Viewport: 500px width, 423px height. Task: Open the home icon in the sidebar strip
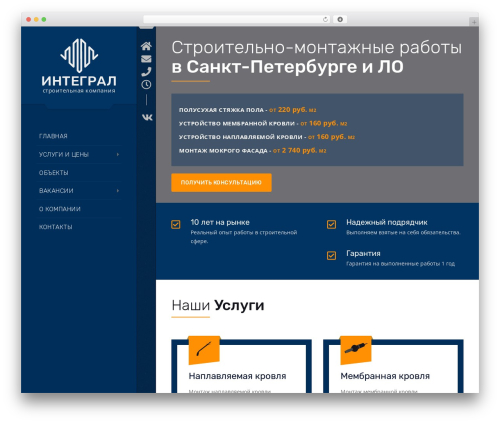pyautogui.click(x=146, y=46)
